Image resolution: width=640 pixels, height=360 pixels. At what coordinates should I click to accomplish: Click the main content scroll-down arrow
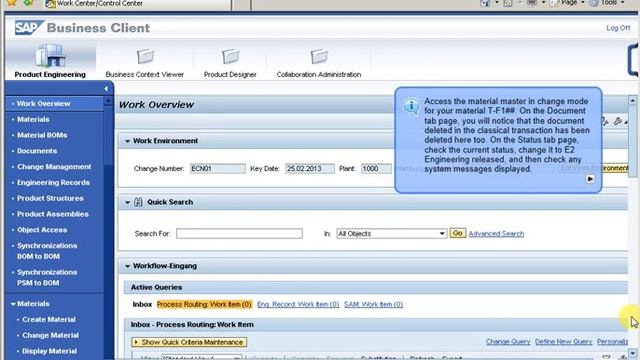pyautogui.click(x=632, y=353)
